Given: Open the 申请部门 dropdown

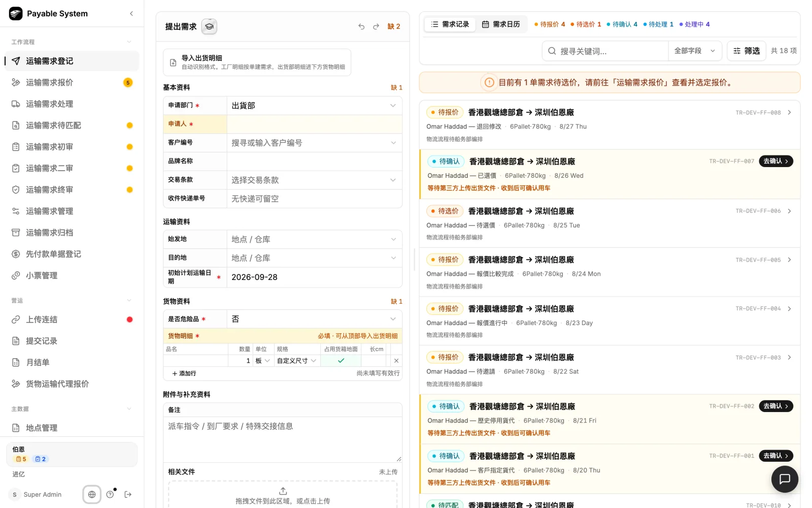Looking at the screenshot, I should coord(314,106).
